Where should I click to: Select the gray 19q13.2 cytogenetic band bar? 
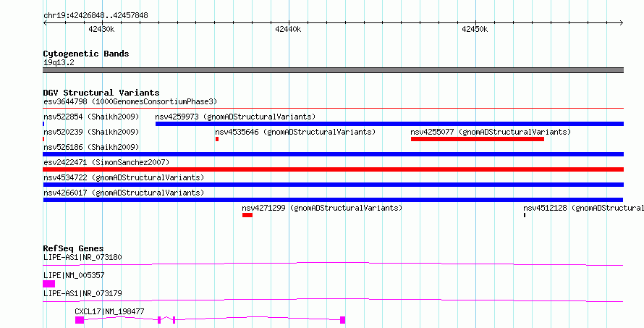(x=333, y=70)
